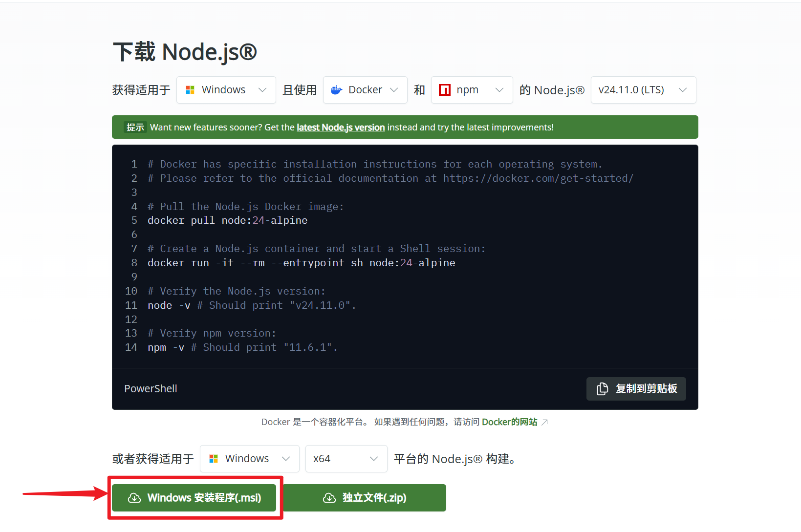Click the clipboard icon next to 复制到剪贴板
Viewport: 801px width, 532px height.
click(x=602, y=388)
